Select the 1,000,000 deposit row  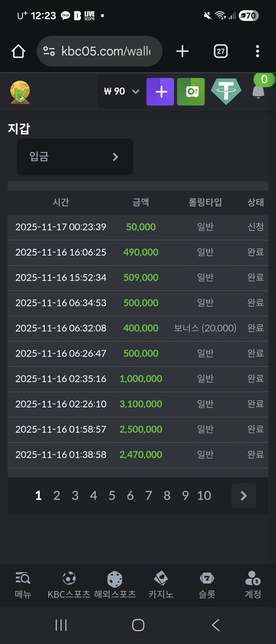click(138, 379)
